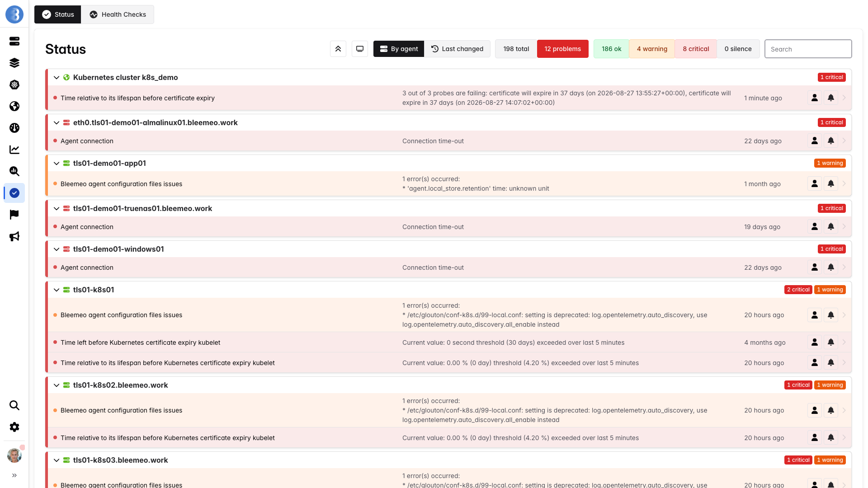This screenshot has width=868, height=488.
Task: Open tls01-k8s01 agent link
Action: coord(94,290)
